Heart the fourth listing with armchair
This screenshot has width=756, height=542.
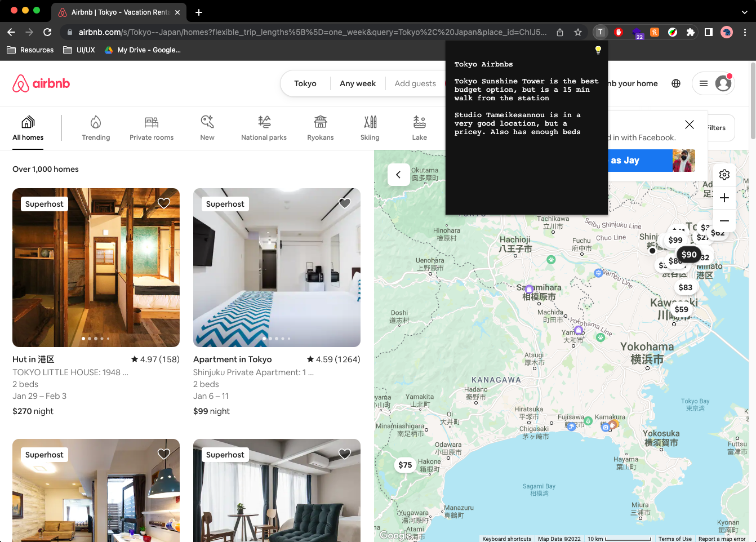pyautogui.click(x=345, y=454)
